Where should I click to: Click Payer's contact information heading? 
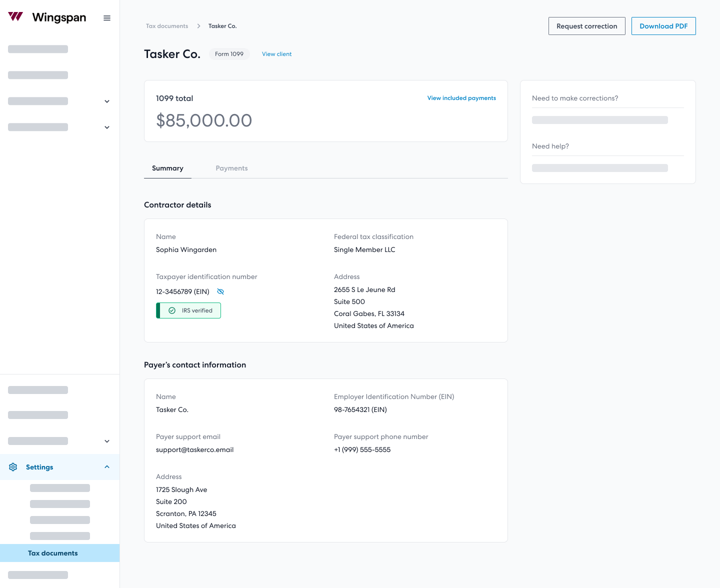click(195, 365)
